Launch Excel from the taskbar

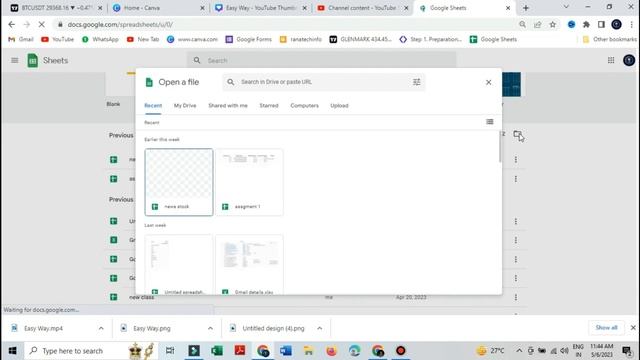217,351
